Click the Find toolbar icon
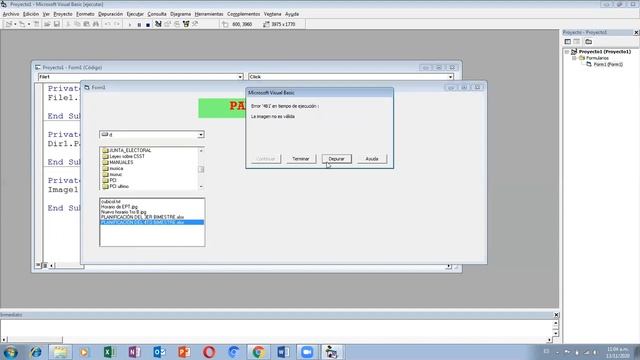Screen dimensions: 640x360 pos(96,24)
